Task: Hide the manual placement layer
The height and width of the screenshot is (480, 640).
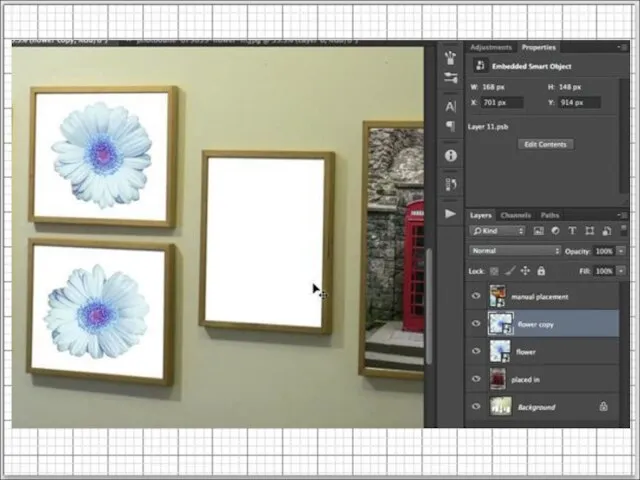Action: [x=476, y=297]
